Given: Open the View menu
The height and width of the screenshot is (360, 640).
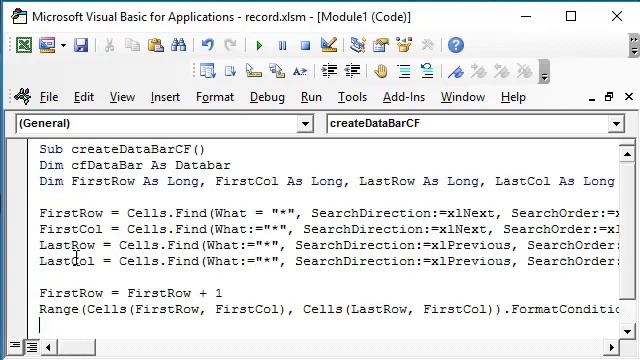Looking at the screenshot, I should coord(122,97).
